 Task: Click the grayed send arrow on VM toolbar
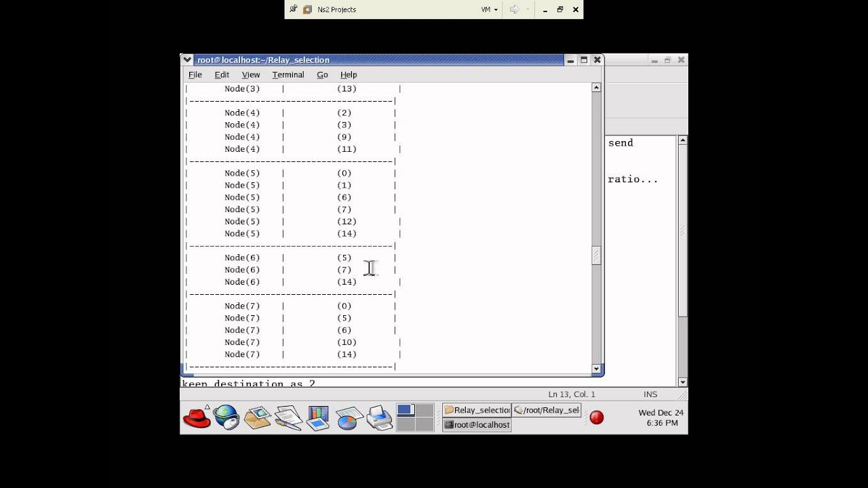[x=514, y=9]
